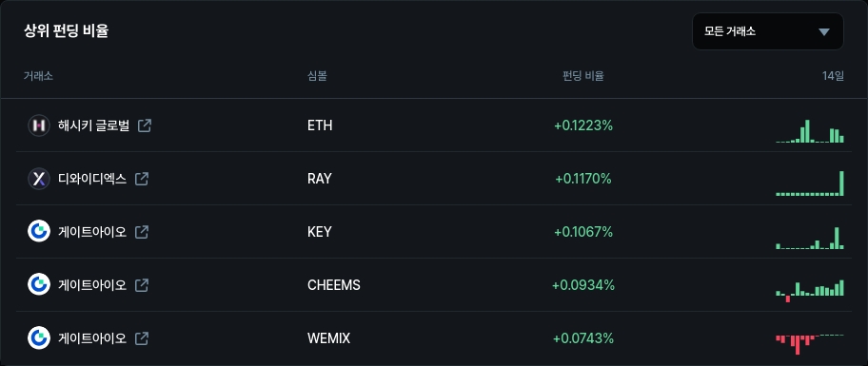The image size is (868, 366).
Task: Click the 게이트아이오 logo in WEMIX row
Action: point(39,337)
